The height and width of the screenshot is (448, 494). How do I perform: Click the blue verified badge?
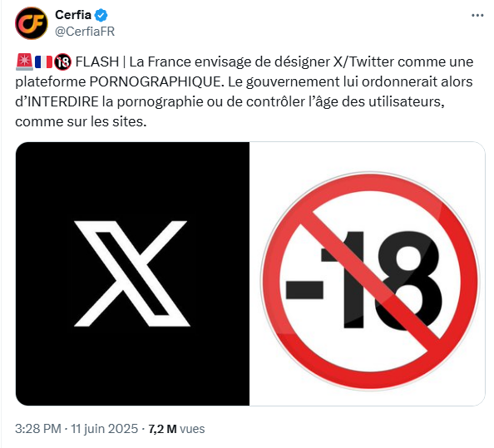(101, 15)
